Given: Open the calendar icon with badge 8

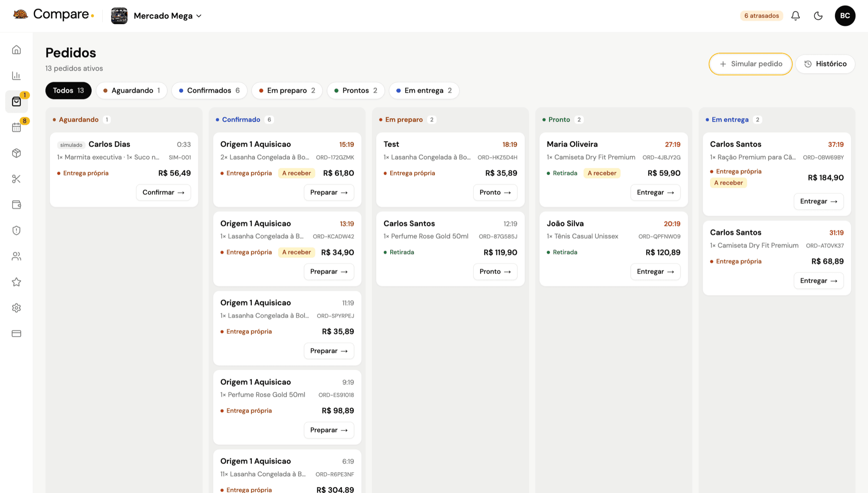Looking at the screenshot, I should coord(16,127).
